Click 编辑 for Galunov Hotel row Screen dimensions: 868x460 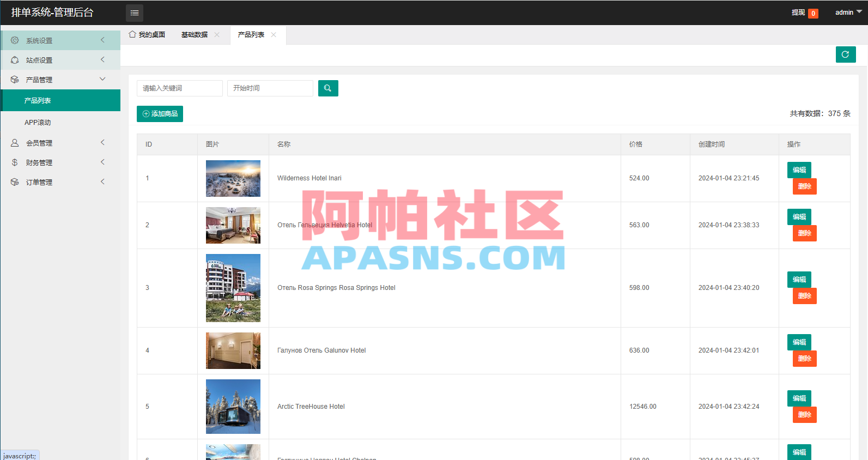click(x=799, y=342)
